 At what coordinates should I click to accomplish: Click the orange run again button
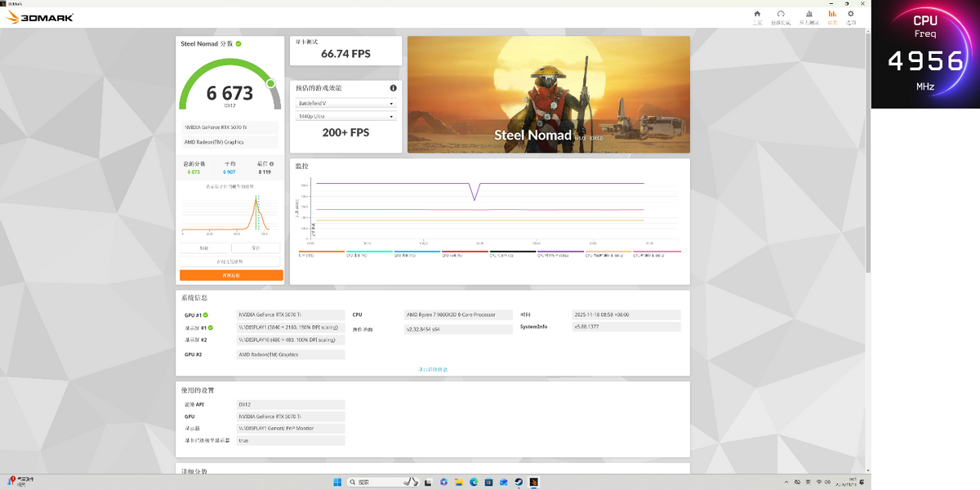point(231,275)
